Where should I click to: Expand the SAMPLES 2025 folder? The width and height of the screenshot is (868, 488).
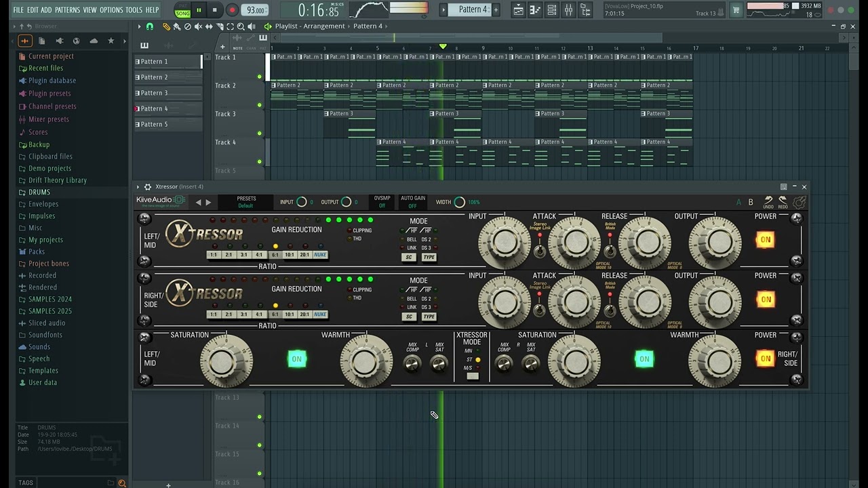point(50,311)
